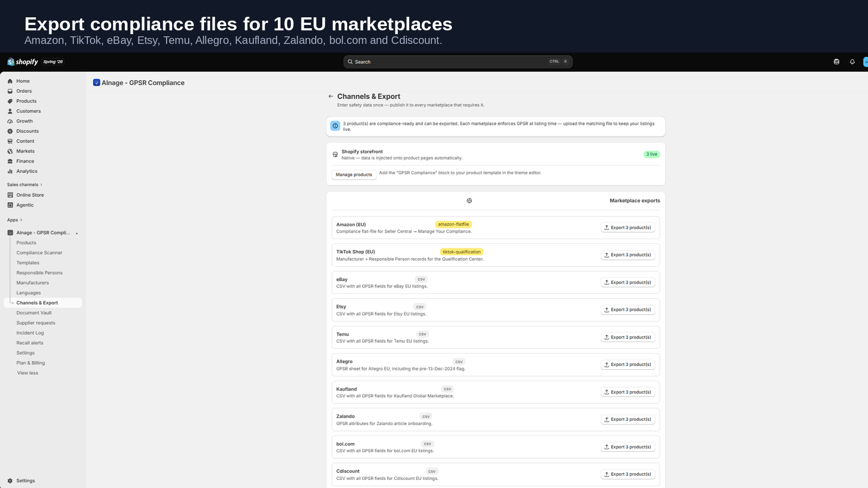Click the search magnifier icon

click(350, 62)
